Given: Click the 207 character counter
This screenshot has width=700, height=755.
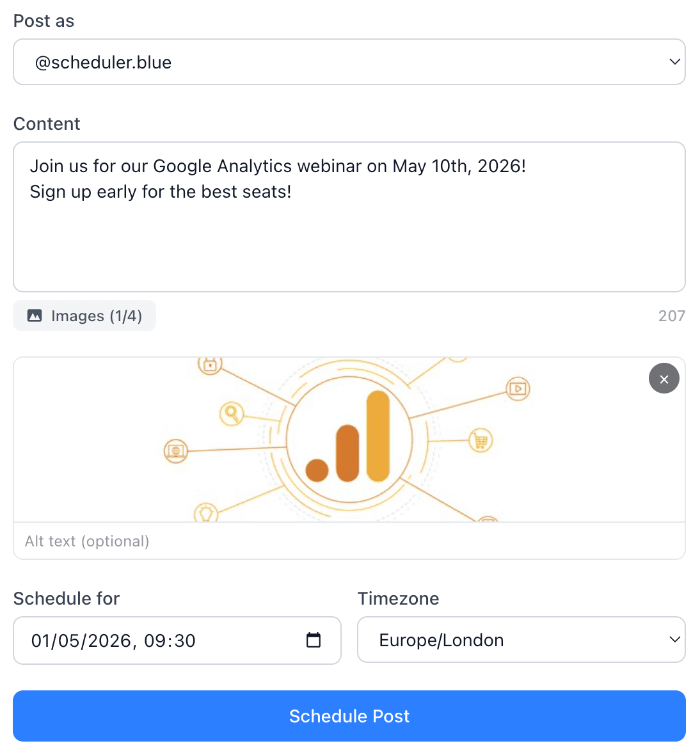Looking at the screenshot, I should [671, 315].
